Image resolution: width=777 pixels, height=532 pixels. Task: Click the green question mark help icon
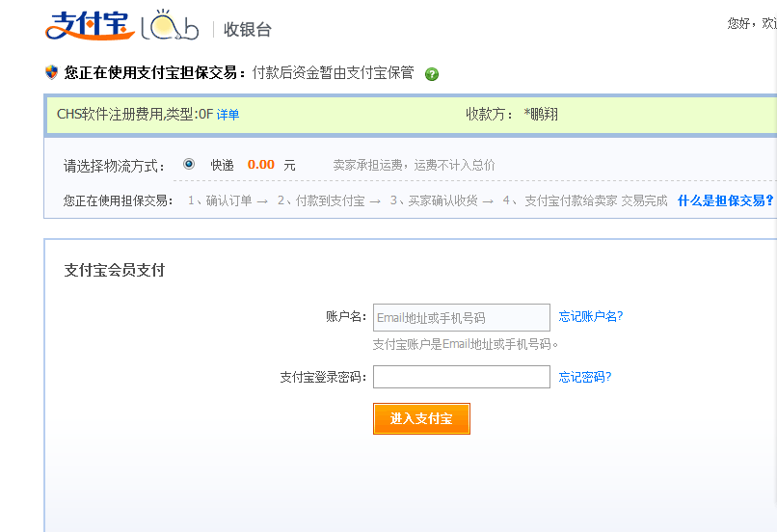[x=432, y=74]
